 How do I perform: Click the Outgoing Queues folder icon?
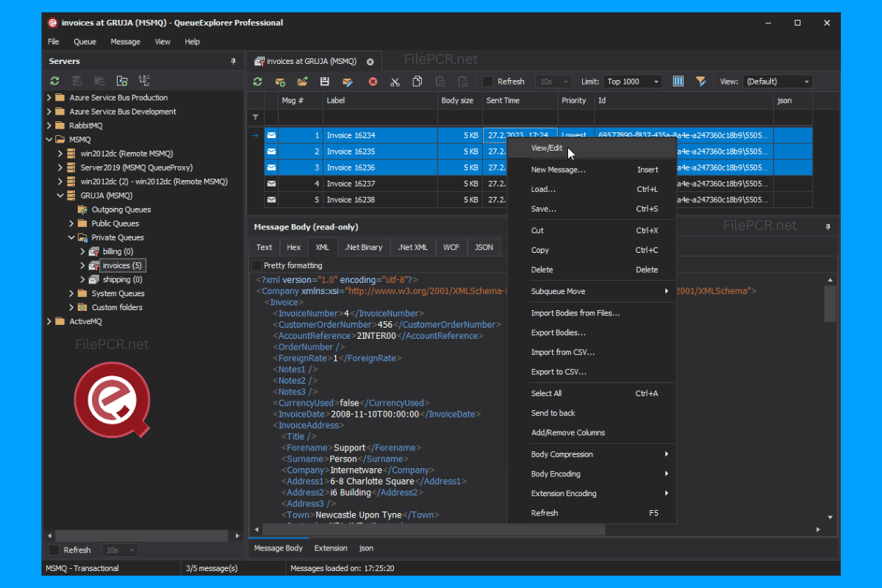coord(82,209)
